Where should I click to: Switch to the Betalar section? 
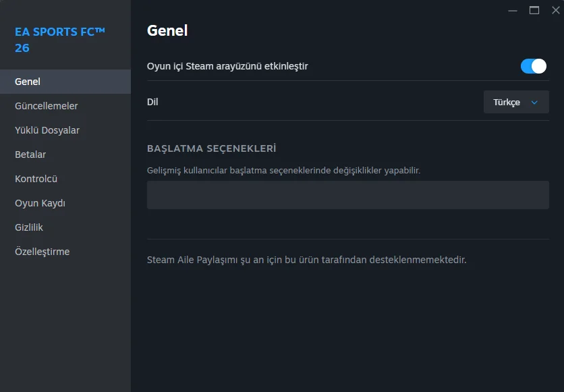(x=30, y=155)
